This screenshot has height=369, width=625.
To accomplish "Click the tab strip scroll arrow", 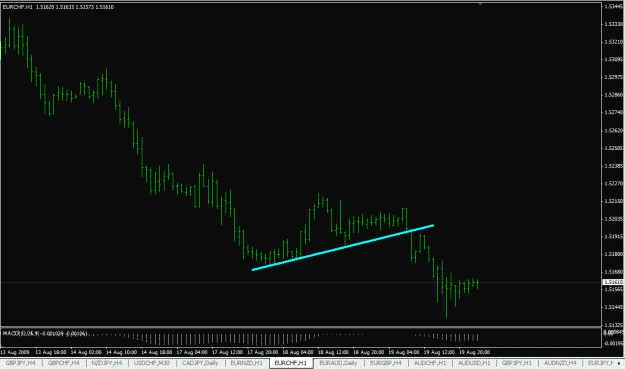I will pyautogui.click(x=619, y=363).
